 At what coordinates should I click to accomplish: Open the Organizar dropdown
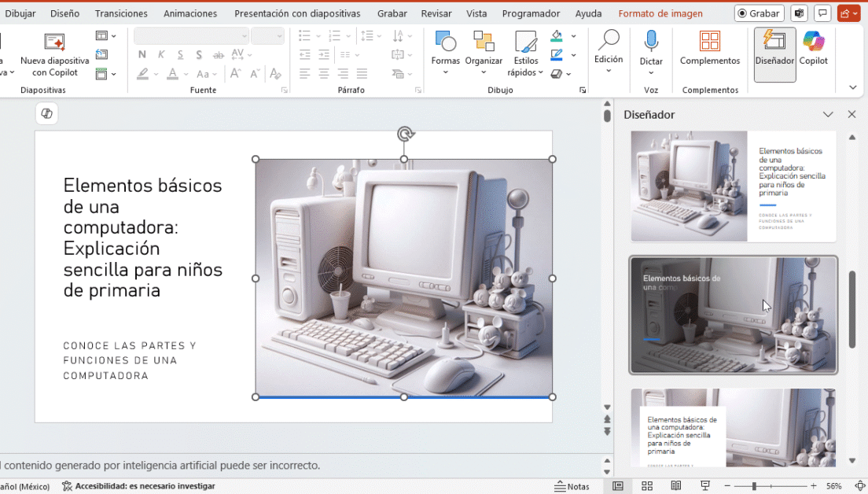pos(484,55)
